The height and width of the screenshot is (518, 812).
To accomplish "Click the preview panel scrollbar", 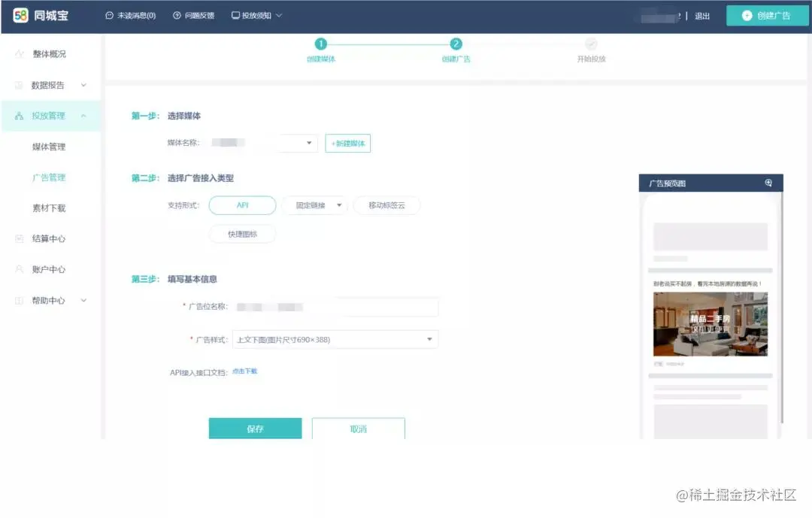I will coord(781,307).
